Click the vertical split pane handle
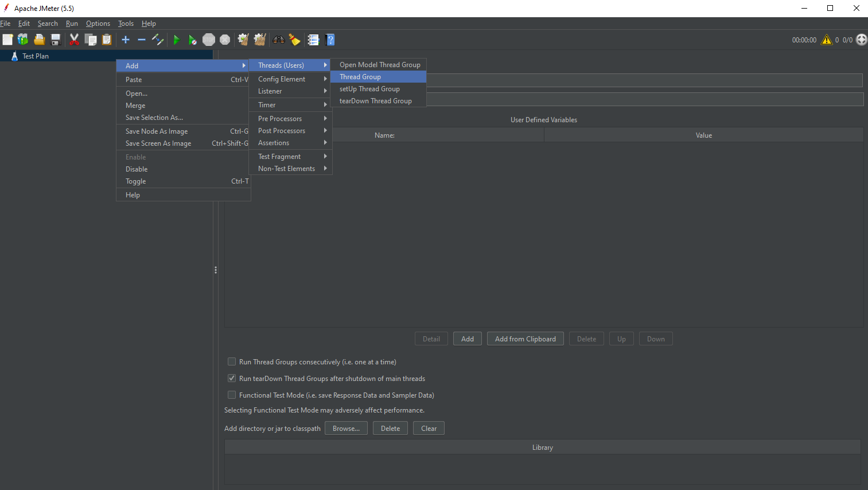The image size is (868, 490). (x=216, y=270)
